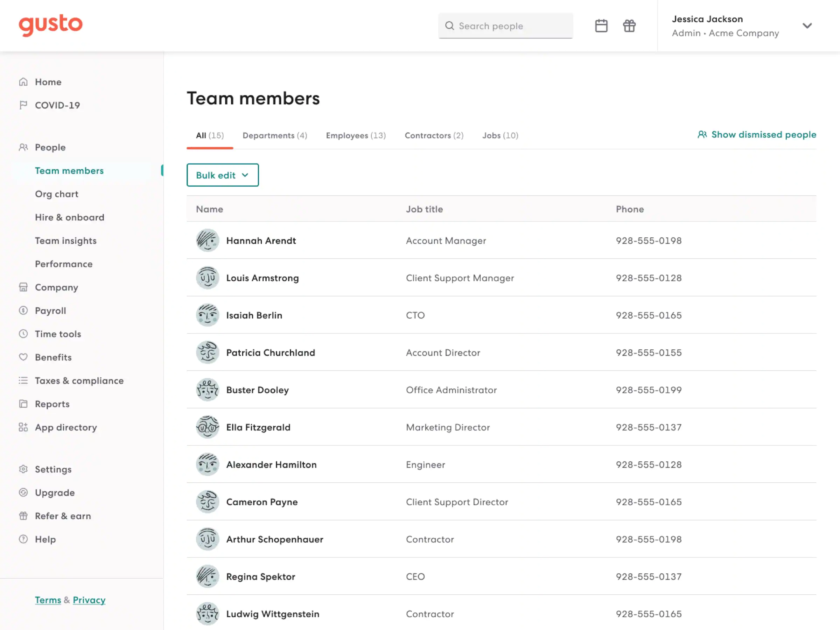Switch to the Jobs (10) tab
The width and height of the screenshot is (840, 630).
tap(500, 135)
